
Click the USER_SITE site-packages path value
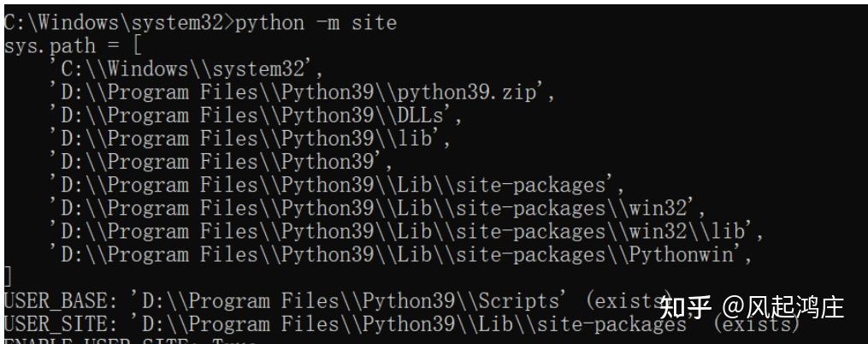pos(413,324)
